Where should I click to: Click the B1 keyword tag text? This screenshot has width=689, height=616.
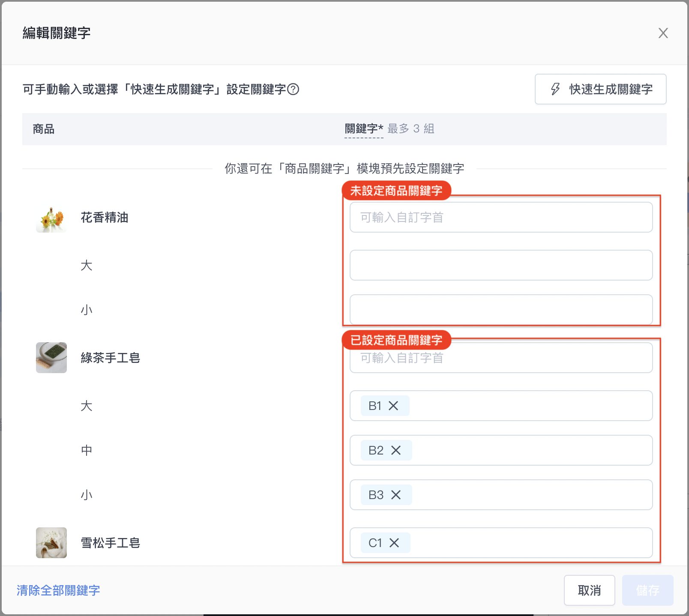point(375,406)
